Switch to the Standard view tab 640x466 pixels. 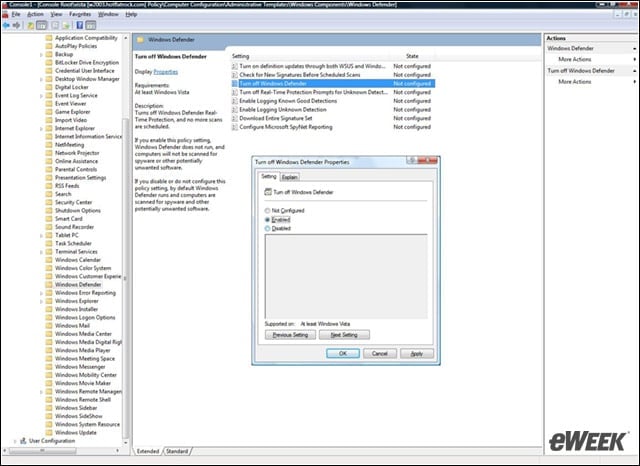(177, 451)
